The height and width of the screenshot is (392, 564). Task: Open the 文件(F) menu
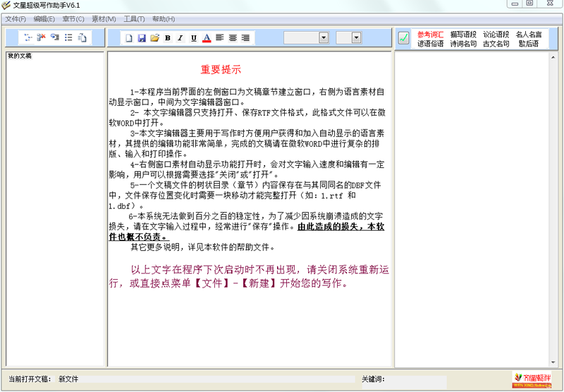pyautogui.click(x=16, y=19)
